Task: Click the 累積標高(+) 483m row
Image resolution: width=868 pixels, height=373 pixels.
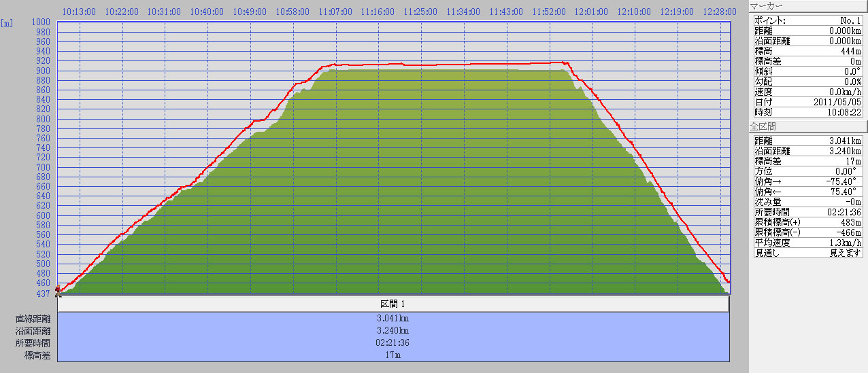Action: (807, 222)
